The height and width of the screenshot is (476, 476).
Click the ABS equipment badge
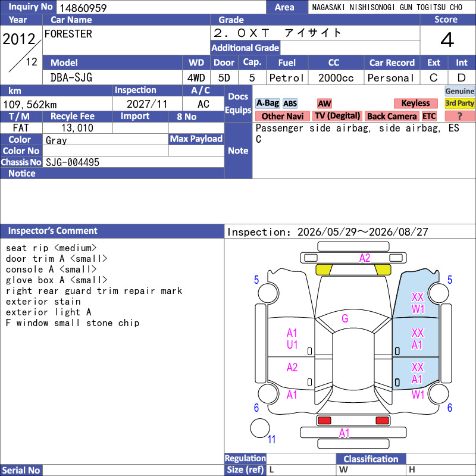click(290, 104)
